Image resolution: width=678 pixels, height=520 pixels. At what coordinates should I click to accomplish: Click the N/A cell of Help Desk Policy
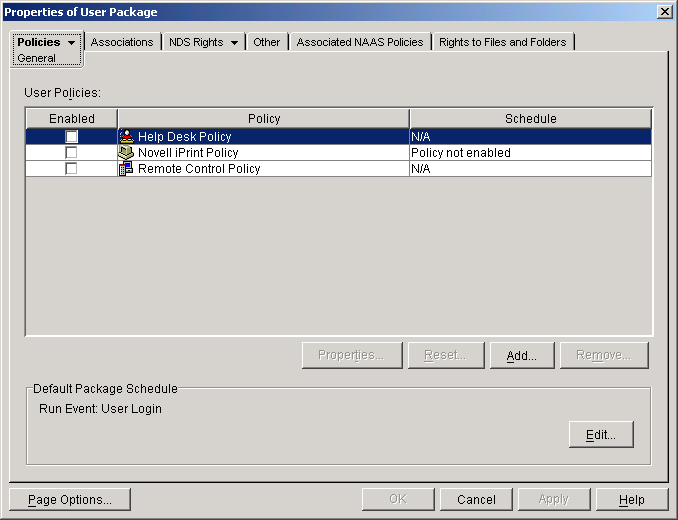coord(530,137)
